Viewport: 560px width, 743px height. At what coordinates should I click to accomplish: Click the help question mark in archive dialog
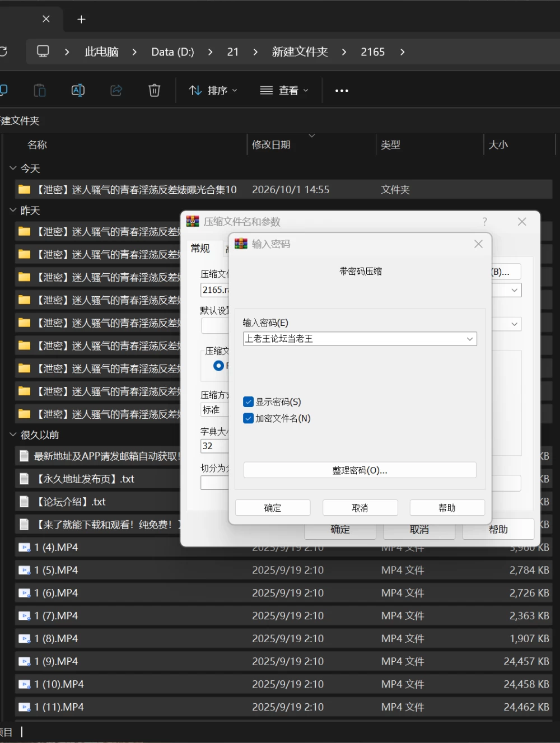(485, 222)
